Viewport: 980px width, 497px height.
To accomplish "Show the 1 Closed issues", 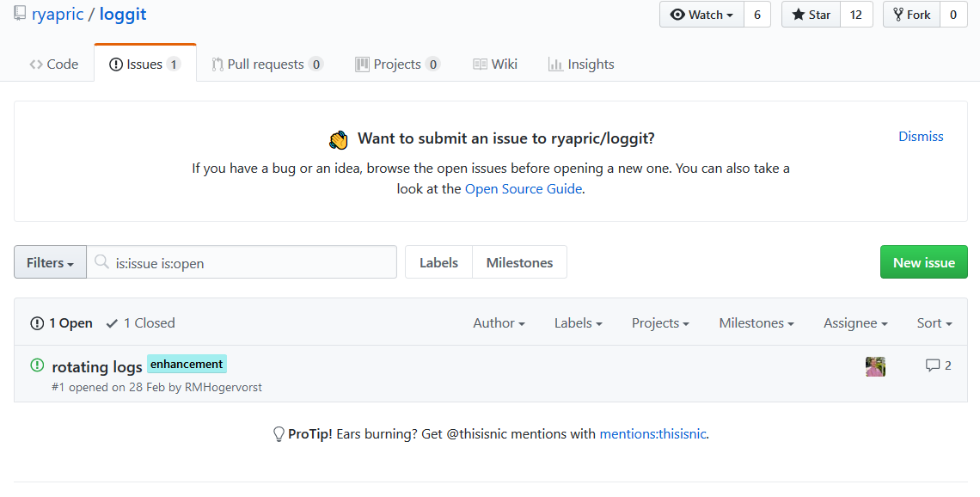I will pyautogui.click(x=140, y=323).
